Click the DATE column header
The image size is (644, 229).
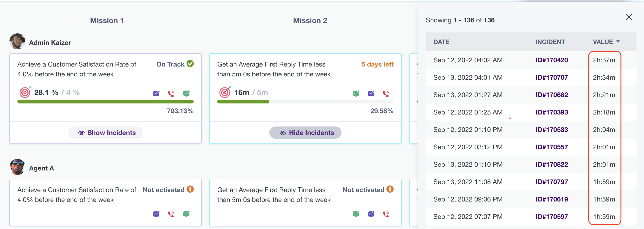pos(441,42)
